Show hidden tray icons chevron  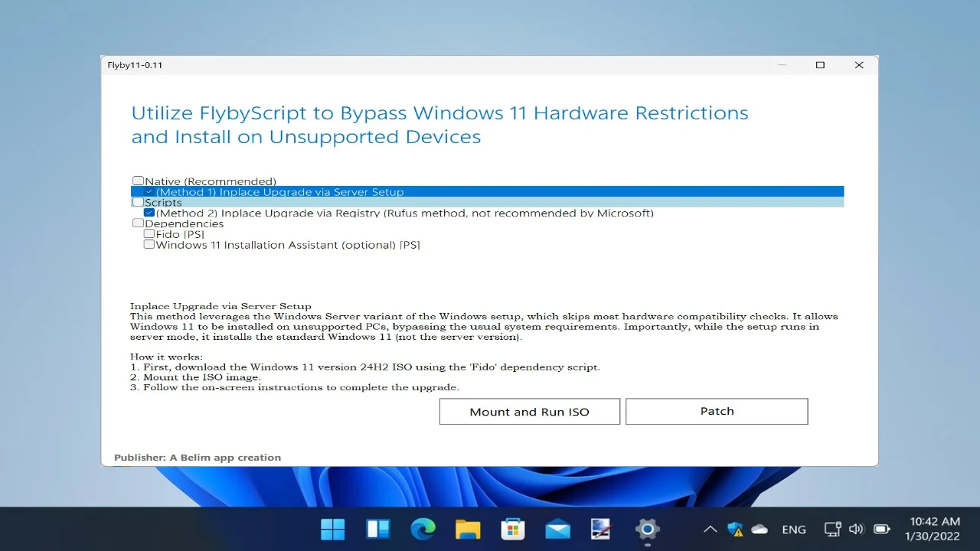pyautogui.click(x=710, y=529)
